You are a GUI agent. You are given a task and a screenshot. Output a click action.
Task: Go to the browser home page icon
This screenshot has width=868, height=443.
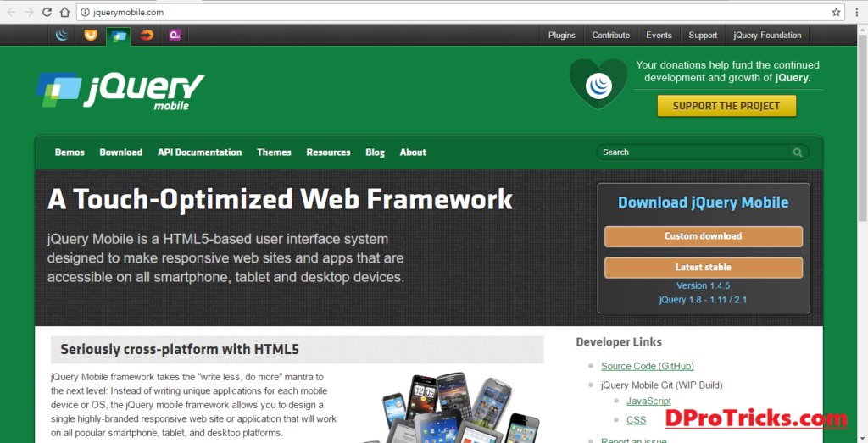(64, 12)
